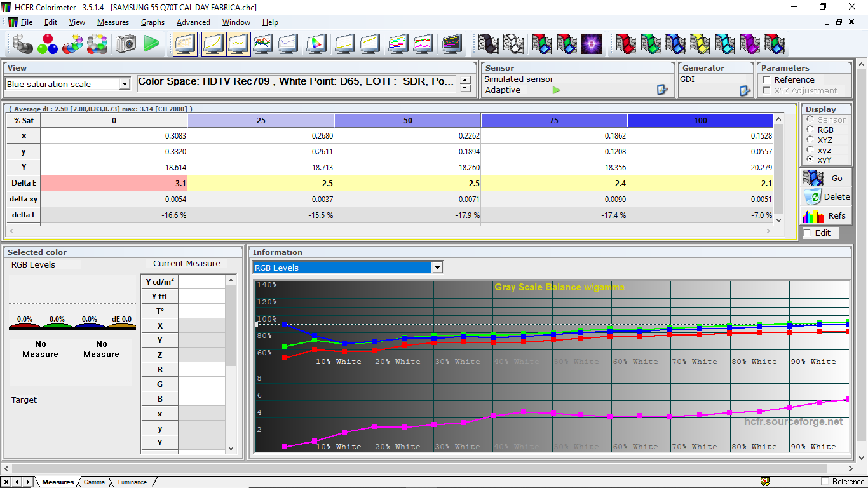Screen dimensions: 868x488
Task: Click the camera sensor toolbar icon
Action: coord(126,44)
